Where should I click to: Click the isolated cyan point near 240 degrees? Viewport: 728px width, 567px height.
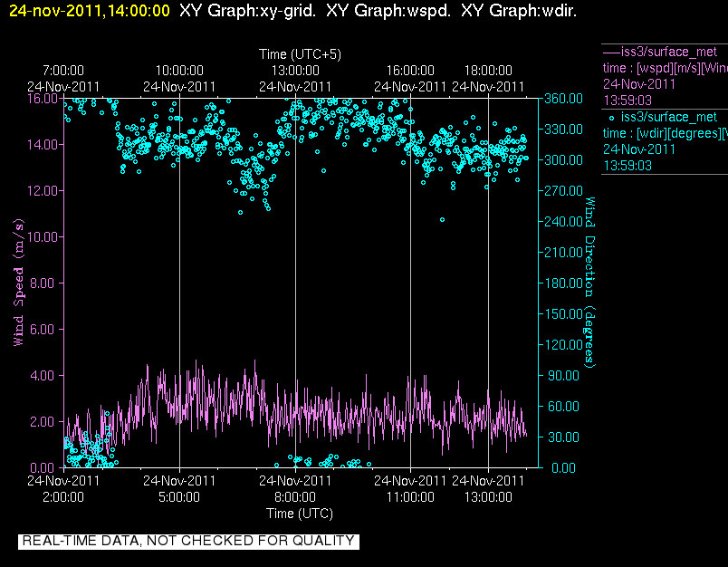[x=442, y=220]
